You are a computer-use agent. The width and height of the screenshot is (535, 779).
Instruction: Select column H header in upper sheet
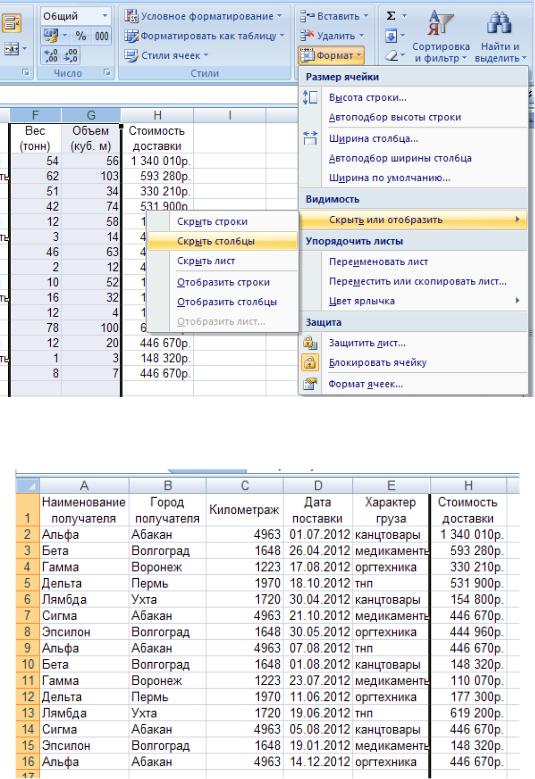point(157,116)
